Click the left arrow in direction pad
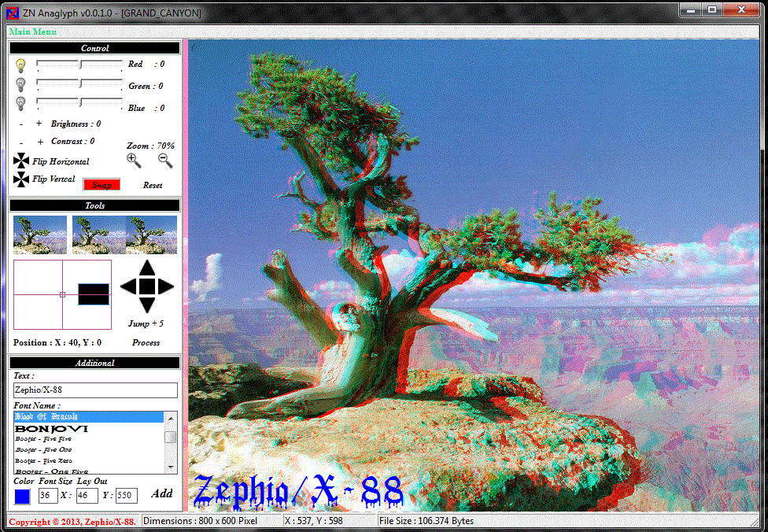Viewport: 768px width, 532px height. 128,286
